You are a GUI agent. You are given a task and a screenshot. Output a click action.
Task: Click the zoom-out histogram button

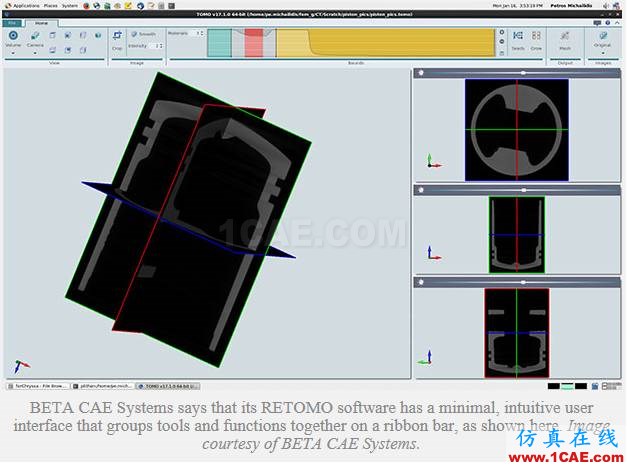(502, 42)
